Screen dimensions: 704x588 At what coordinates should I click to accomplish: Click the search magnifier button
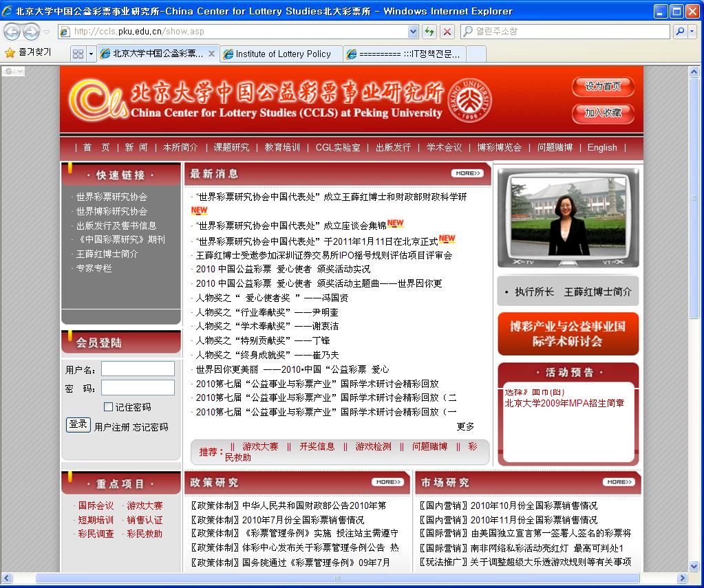[680, 32]
